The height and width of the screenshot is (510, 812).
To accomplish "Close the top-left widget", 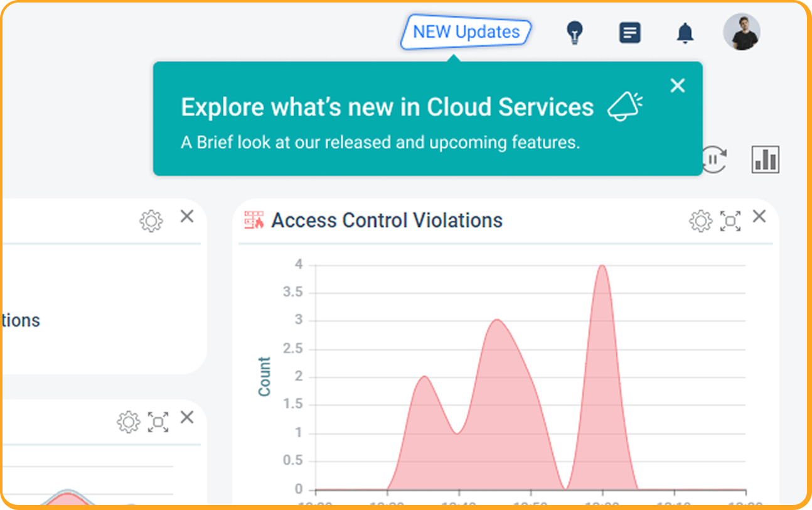I will pos(187,217).
